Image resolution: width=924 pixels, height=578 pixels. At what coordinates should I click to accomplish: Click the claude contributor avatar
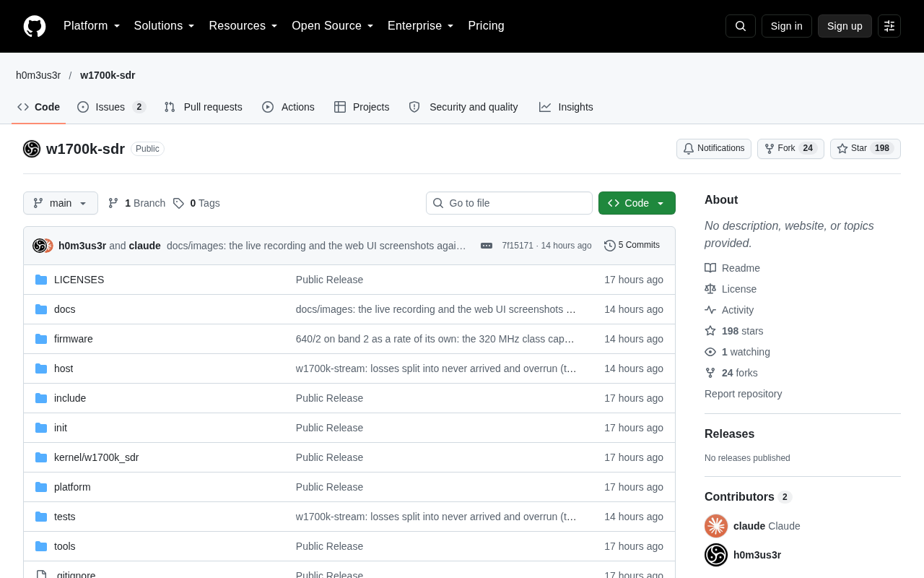tap(716, 526)
